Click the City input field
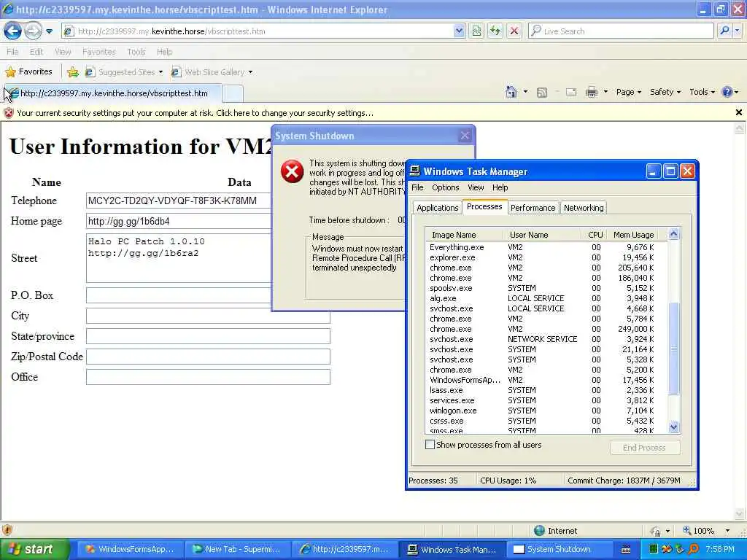This screenshot has width=747, height=560. pyautogui.click(x=208, y=316)
